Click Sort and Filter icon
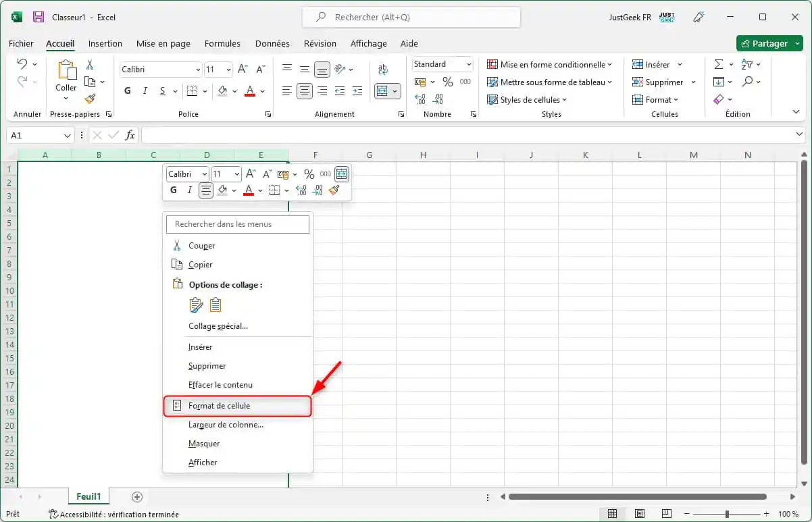This screenshot has width=812, height=522. pos(746,64)
